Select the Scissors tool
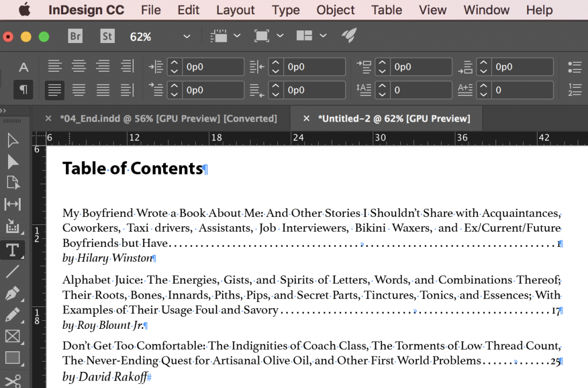588x388 pixels. 13,381
